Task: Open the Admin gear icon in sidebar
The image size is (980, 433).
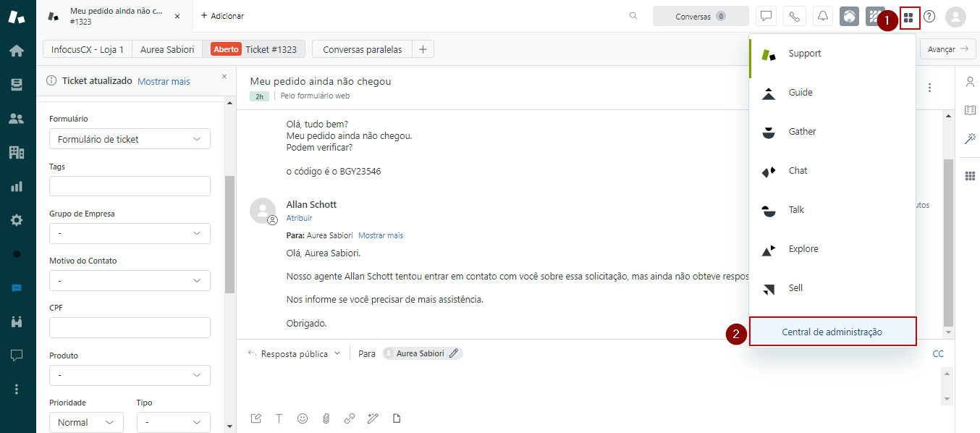Action: tap(17, 220)
